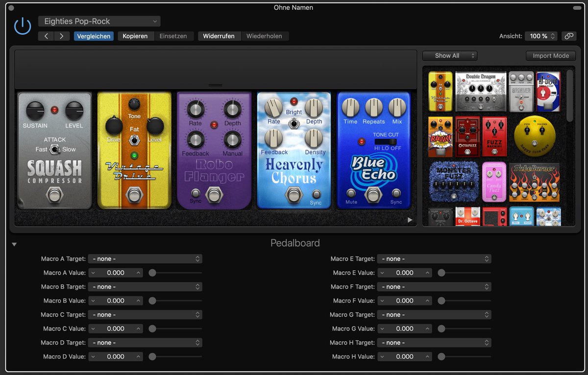Toggle Sync button on Blue Echo
Viewport: 588px width, 375px height.
(x=396, y=193)
